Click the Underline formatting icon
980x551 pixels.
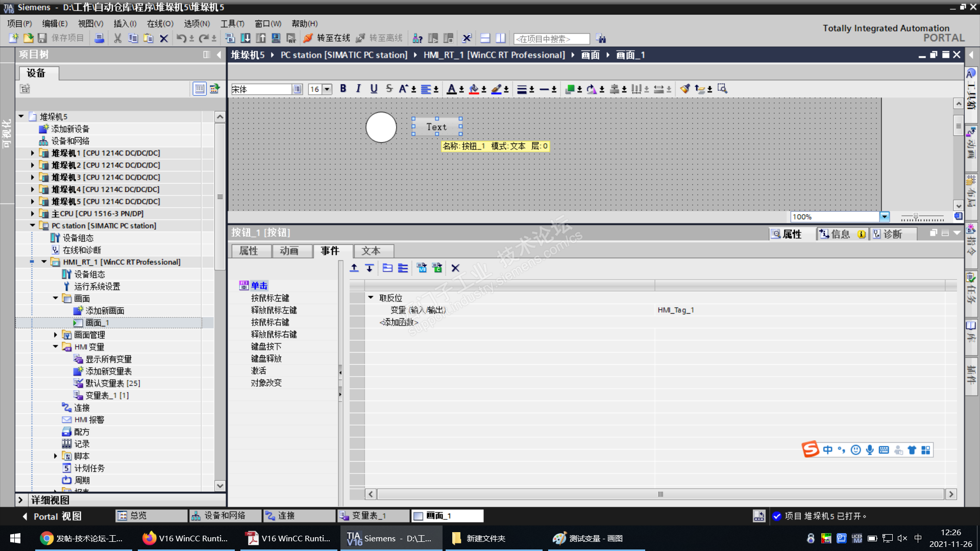[x=374, y=89]
